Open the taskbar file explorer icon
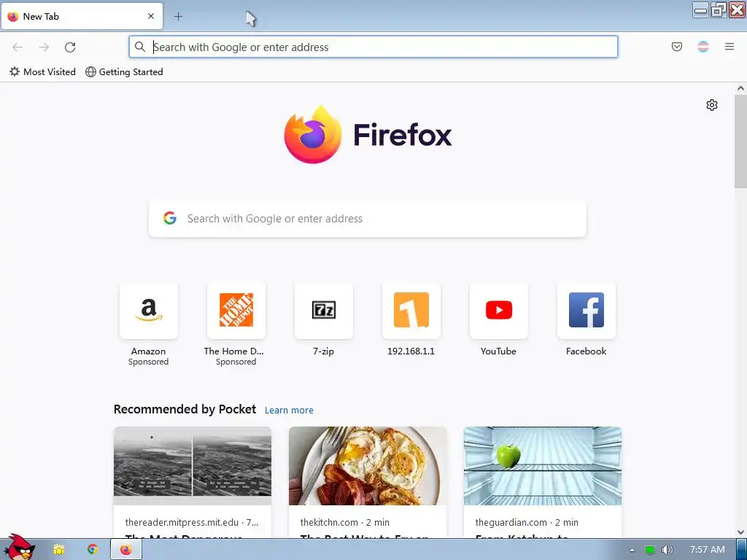 click(59, 550)
